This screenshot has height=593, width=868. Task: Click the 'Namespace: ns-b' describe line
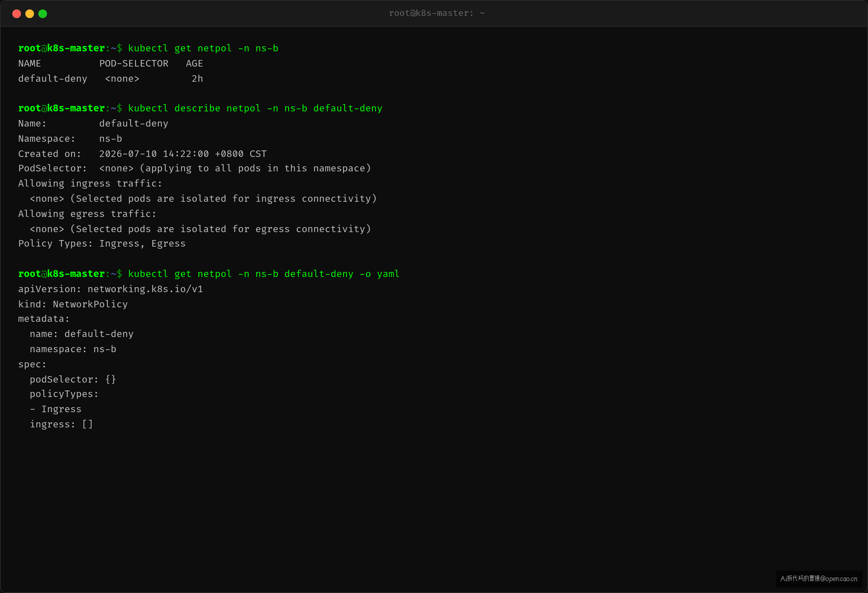click(x=70, y=139)
